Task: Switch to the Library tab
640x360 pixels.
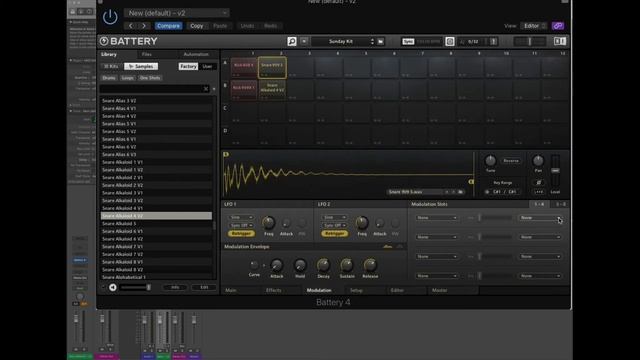Action: 109,54
